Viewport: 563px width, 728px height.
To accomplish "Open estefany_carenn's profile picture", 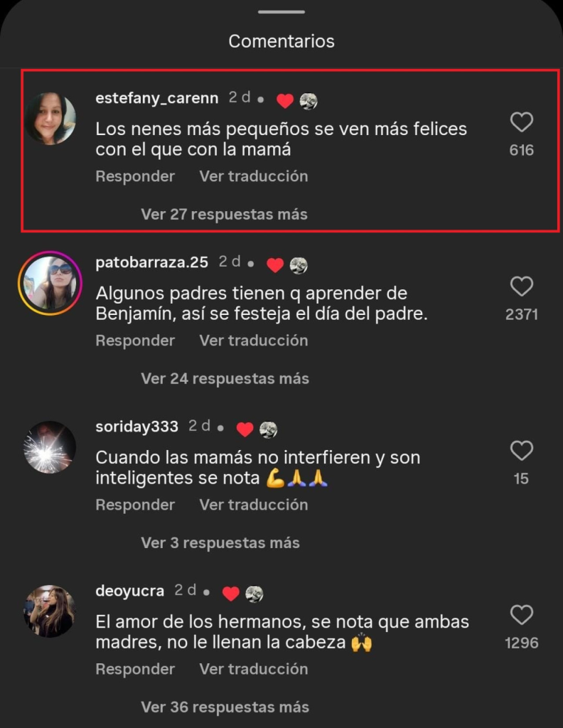I will click(x=50, y=119).
